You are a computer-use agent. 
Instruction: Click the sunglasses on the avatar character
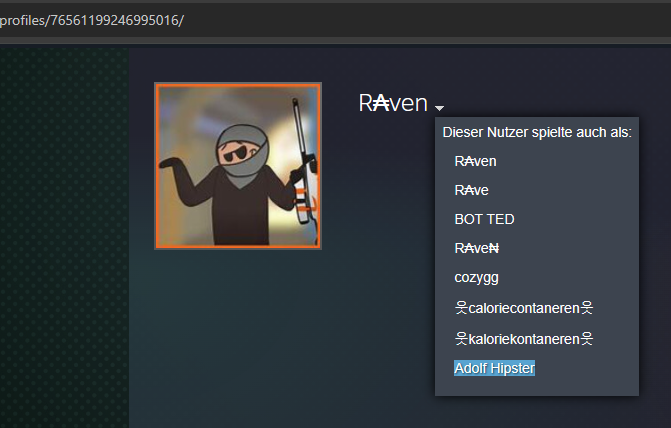pyautogui.click(x=238, y=153)
